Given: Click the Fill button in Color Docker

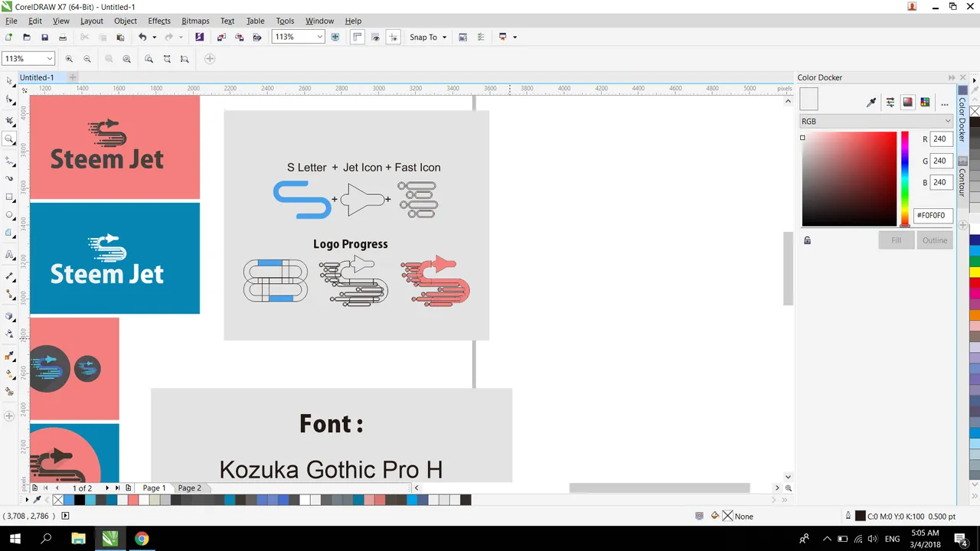Looking at the screenshot, I should tap(896, 240).
